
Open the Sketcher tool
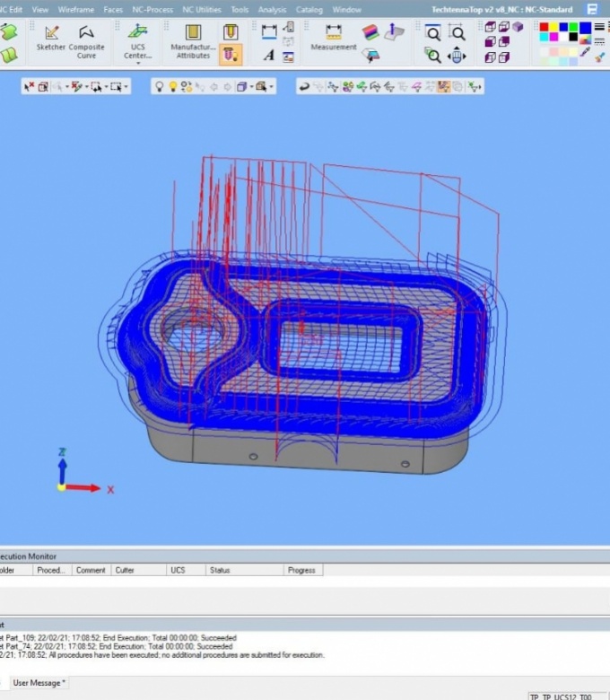[x=51, y=40]
